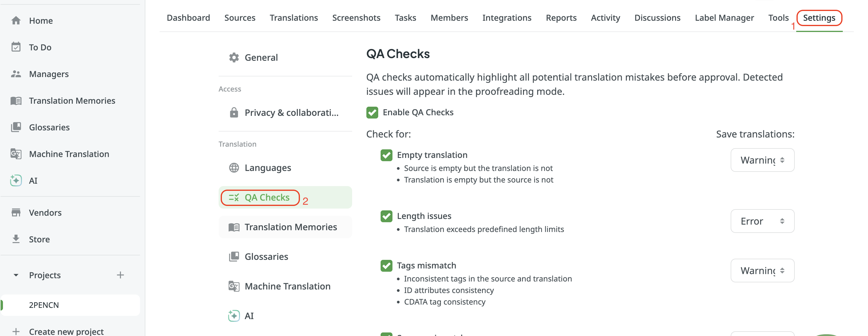Open the Machine Translation sidebar icon
This screenshot has width=868, height=336.
click(16, 154)
